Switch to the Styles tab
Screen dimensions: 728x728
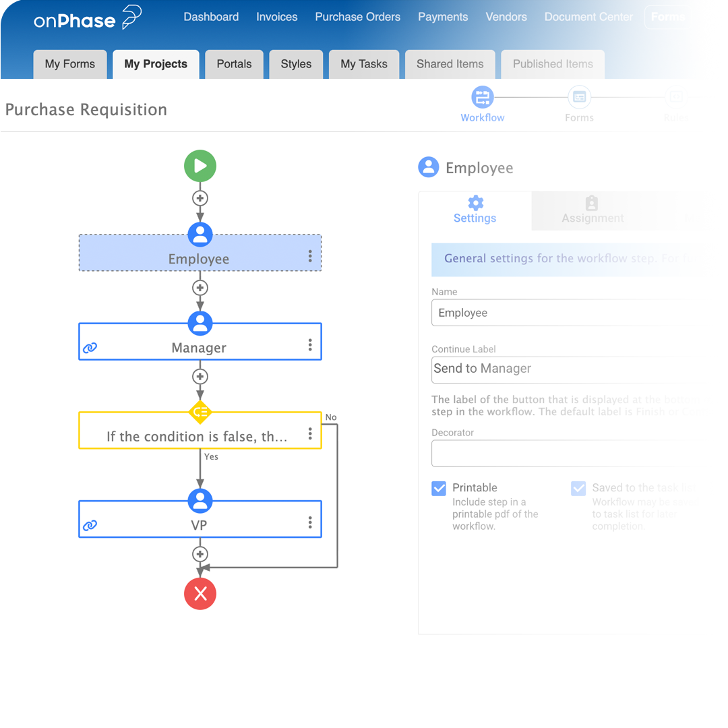(x=296, y=64)
